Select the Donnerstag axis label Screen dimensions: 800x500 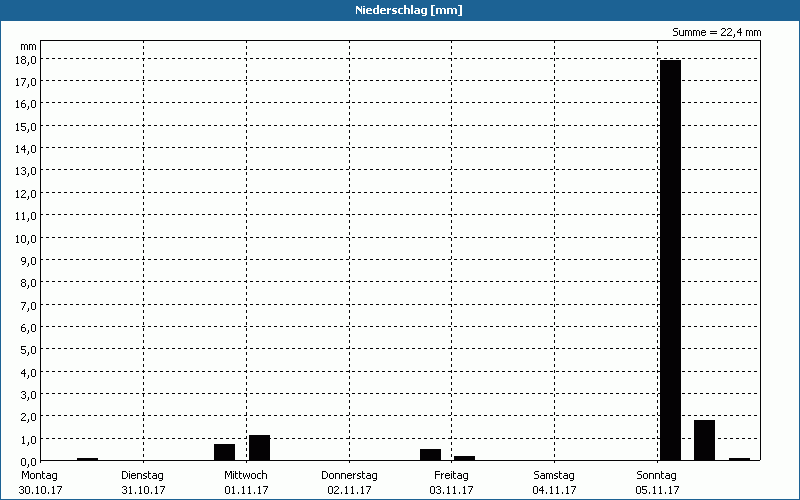349,475
